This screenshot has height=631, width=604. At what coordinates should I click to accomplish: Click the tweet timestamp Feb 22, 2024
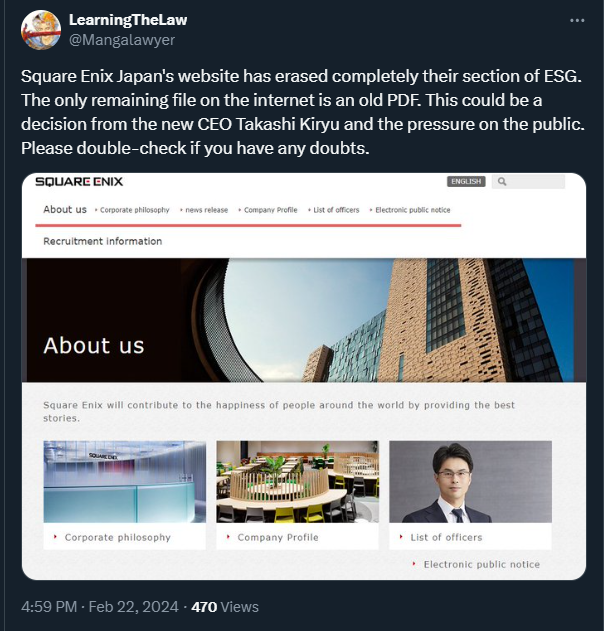click(133, 607)
